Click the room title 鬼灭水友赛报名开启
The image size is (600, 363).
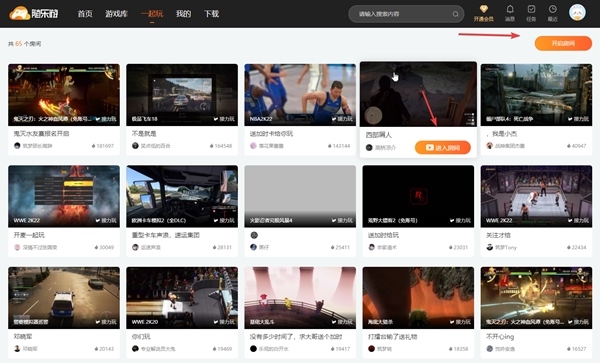pyautogui.click(x=41, y=133)
